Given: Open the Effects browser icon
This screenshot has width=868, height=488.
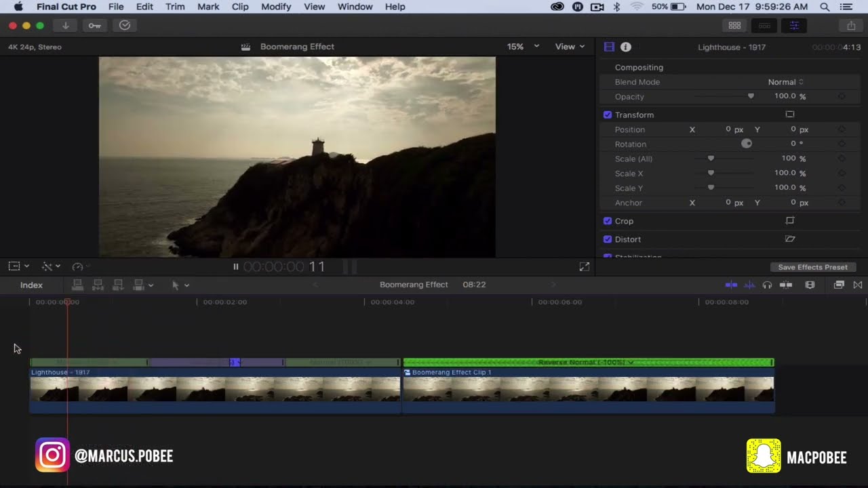Looking at the screenshot, I should pos(839,285).
